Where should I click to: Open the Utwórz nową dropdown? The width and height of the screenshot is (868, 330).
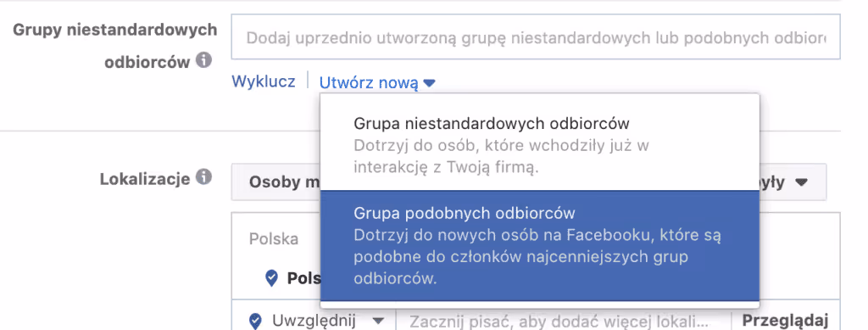(x=377, y=83)
